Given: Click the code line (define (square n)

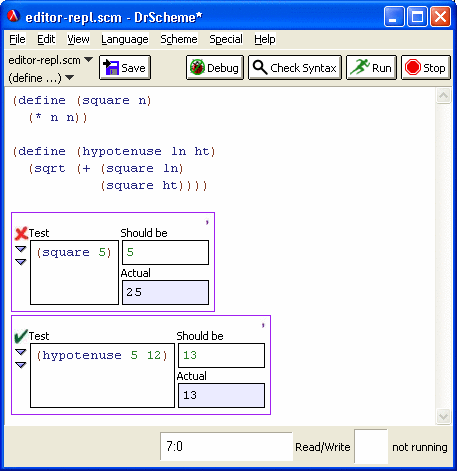Looking at the screenshot, I should point(82,100).
